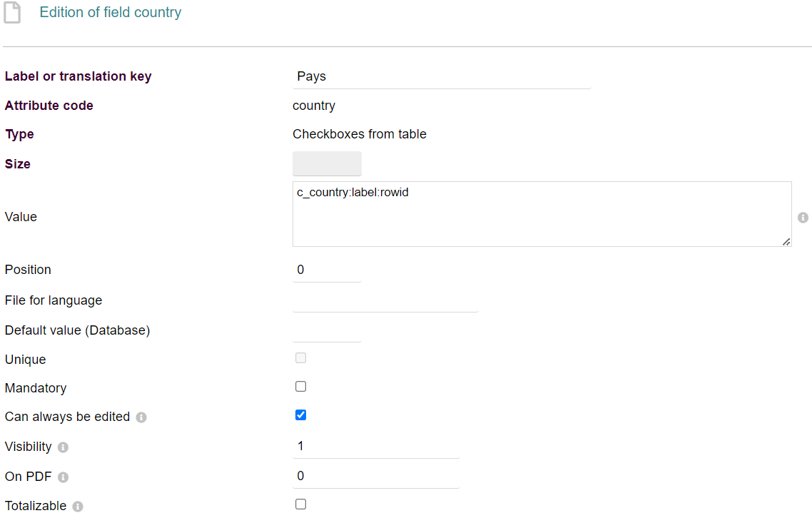Focus the File for language field
This screenshot has height=523, width=812.
tap(385, 300)
